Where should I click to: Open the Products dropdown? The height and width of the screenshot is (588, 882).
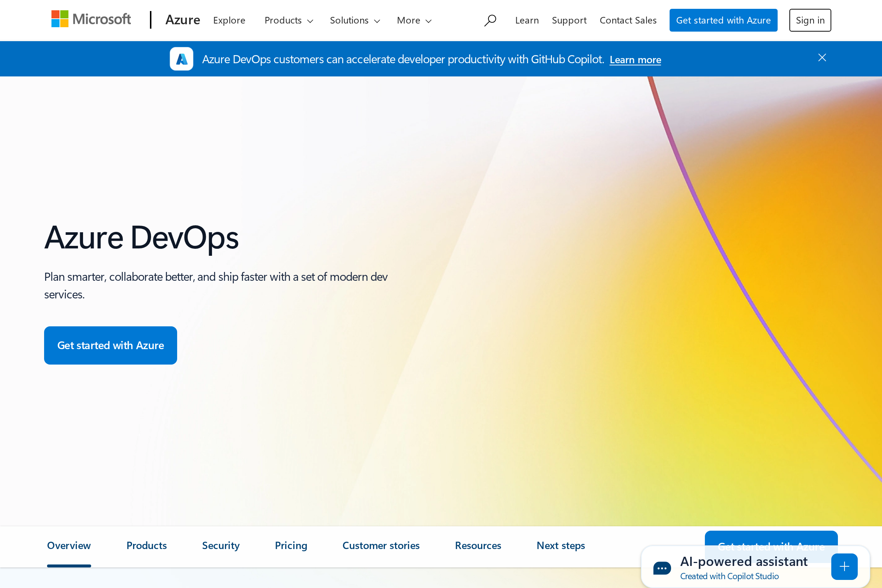(x=288, y=20)
